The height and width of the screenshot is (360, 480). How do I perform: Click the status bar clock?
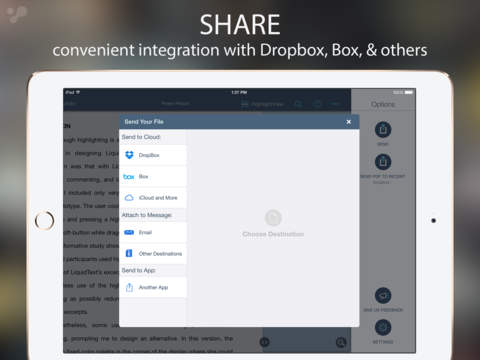[239, 92]
